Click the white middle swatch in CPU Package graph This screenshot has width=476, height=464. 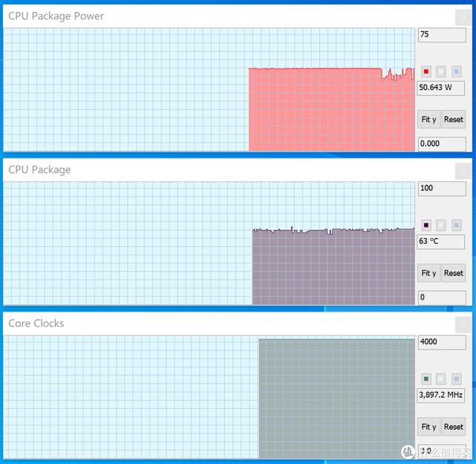441,225
